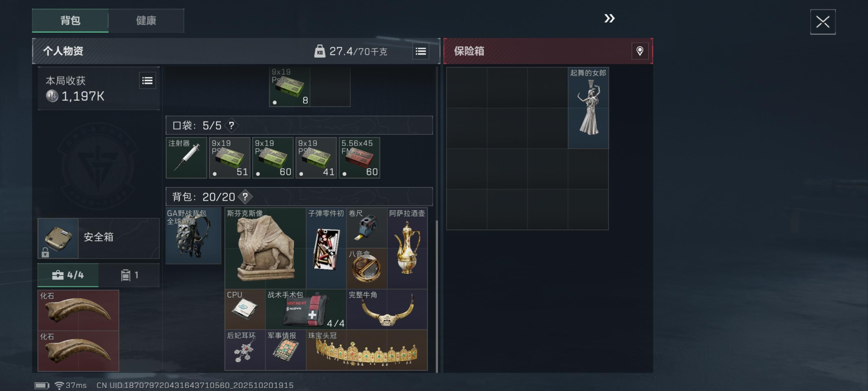This screenshot has width=868, height=391.
Task: Click the GA野战背包 equipped backpack slot
Action: click(x=193, y=236)
